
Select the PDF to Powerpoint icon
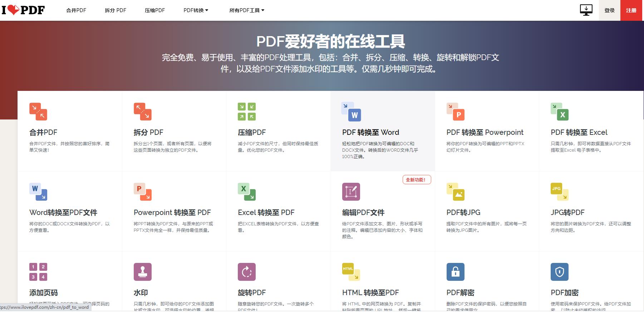[x=456, y=112]
